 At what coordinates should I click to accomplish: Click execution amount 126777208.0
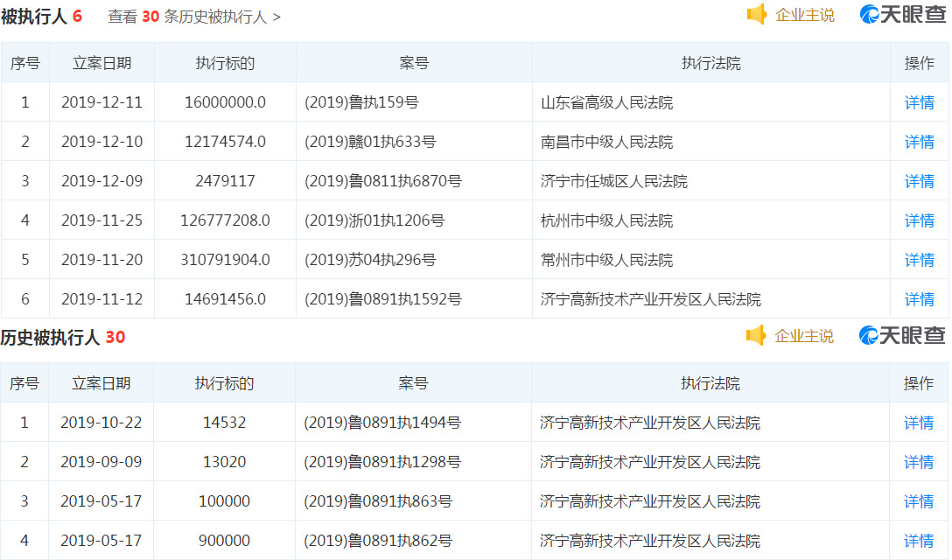click(x=225, y=220)
